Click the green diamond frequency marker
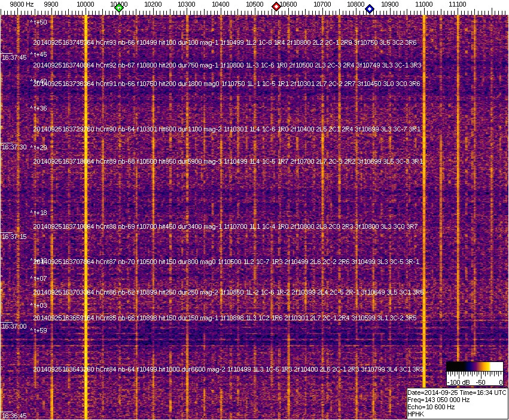Screen dimensions: 509x420 [x=119, y=8]
